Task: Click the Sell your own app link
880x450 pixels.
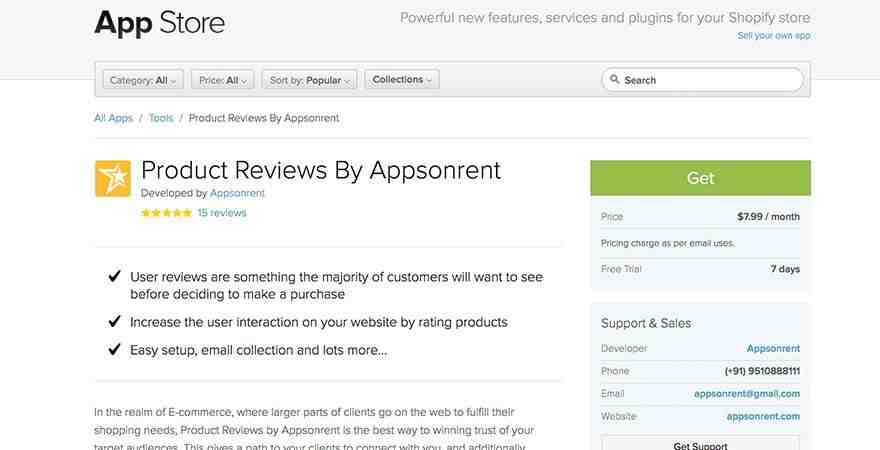Action: click(774, 35)
